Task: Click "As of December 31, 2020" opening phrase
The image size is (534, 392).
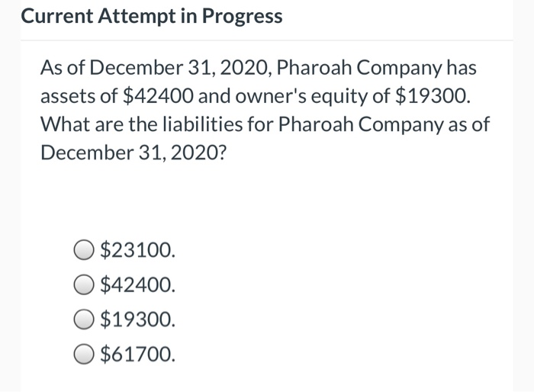Action: click(153, 68)
